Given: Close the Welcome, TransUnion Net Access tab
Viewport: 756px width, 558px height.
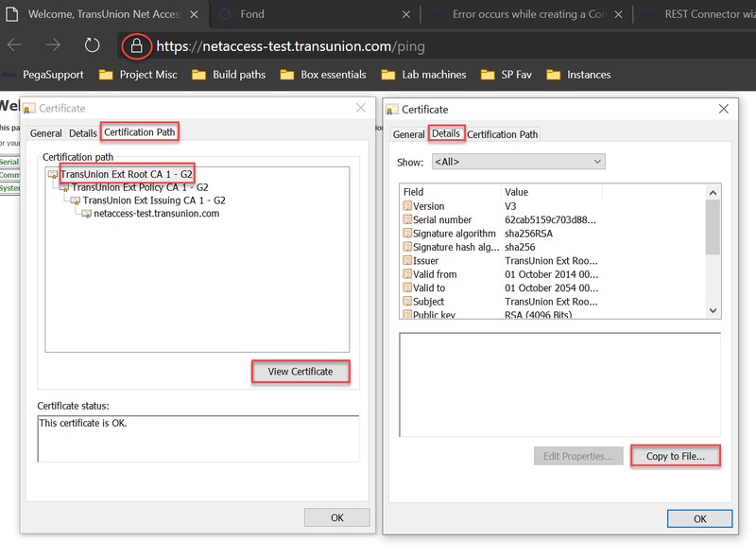Looking at the screenshot, I should [194, 14].
